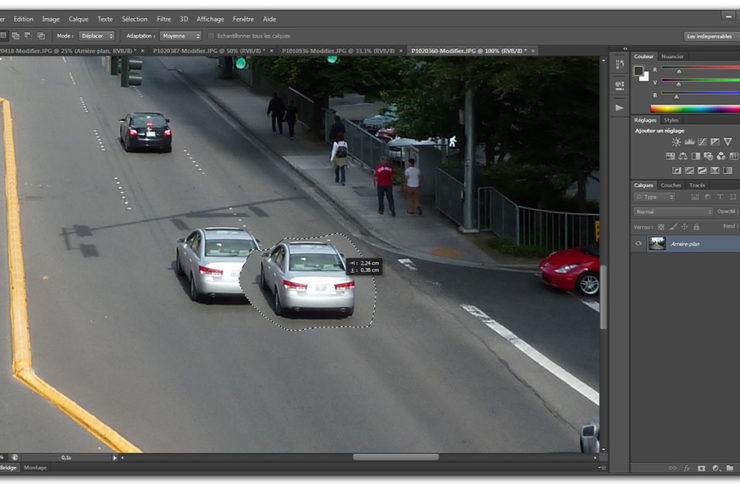Click the foreground color swatch

pos(639,71)
